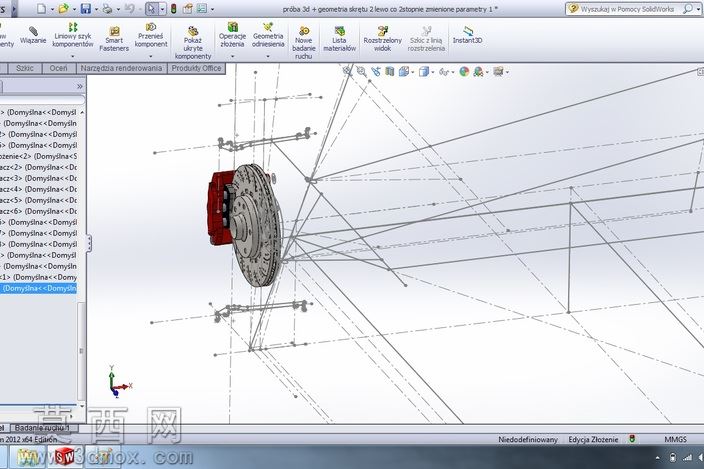
Task: Collapse feature tree panel with chevron
Action: 79,86
